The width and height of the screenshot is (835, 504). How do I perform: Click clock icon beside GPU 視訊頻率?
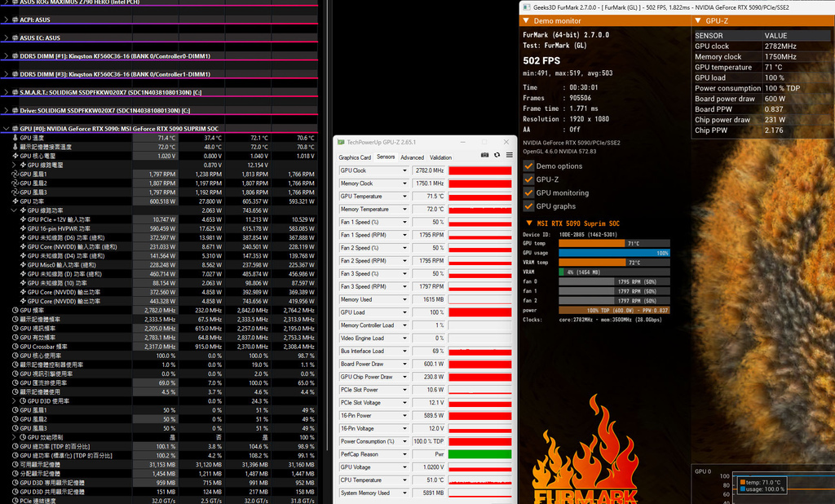[x=15, y=328]
